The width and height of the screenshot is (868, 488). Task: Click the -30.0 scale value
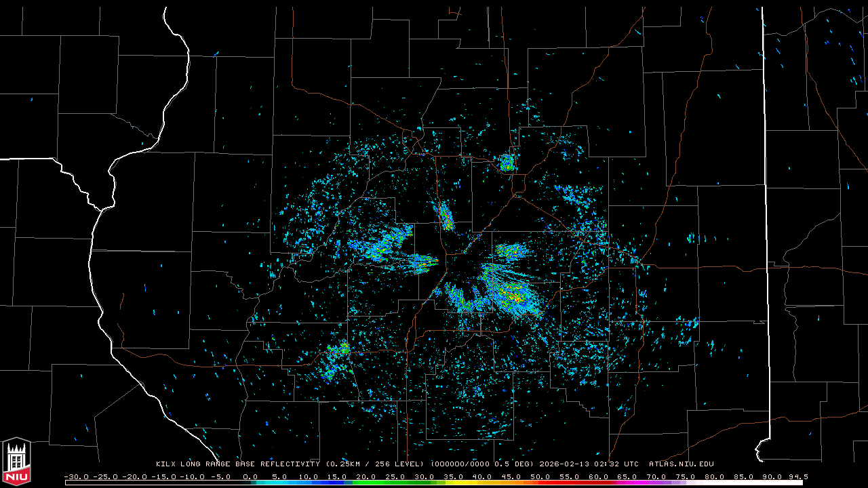tap(75, 476)
